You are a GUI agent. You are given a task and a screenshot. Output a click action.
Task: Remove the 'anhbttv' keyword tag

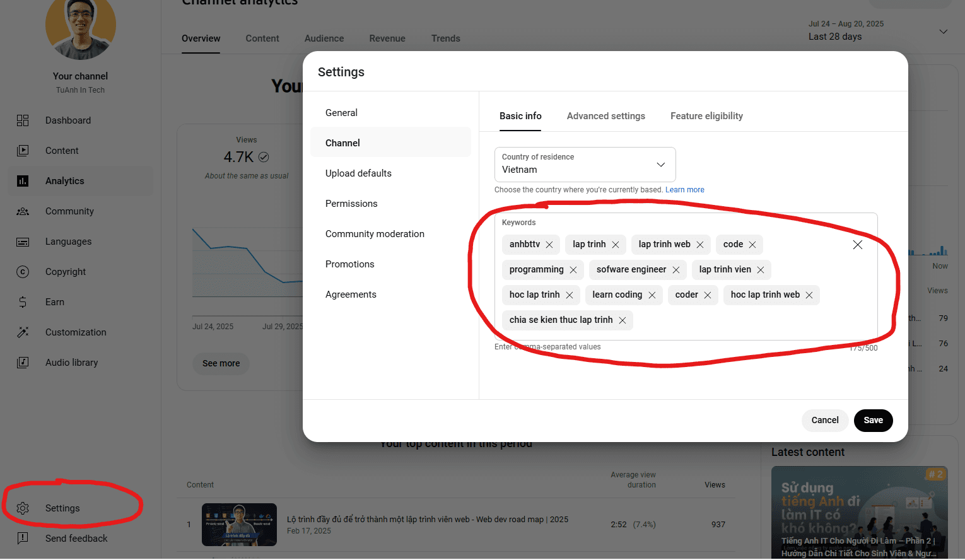(549, 245)
